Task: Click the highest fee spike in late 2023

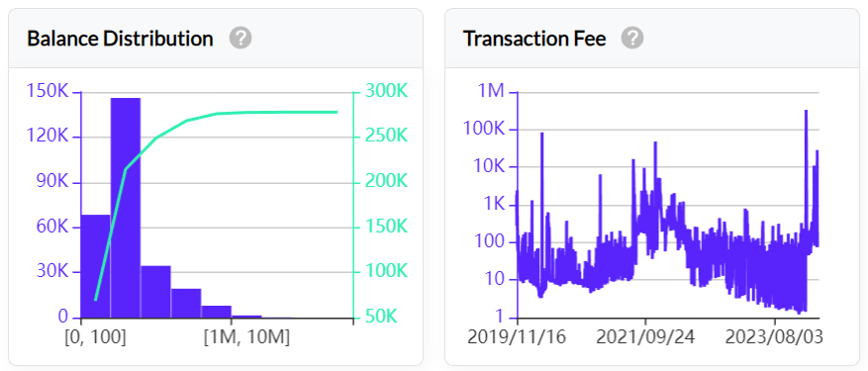Action: coord(806,111)
